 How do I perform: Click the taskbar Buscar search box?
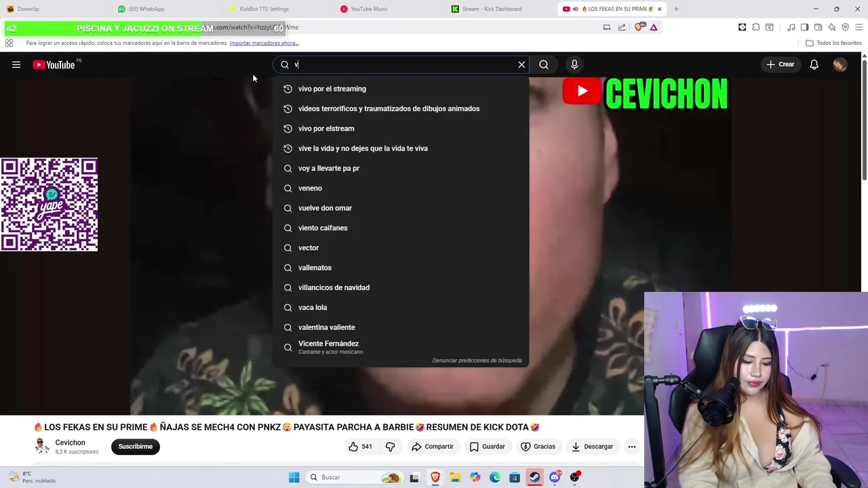coord(354,477)
